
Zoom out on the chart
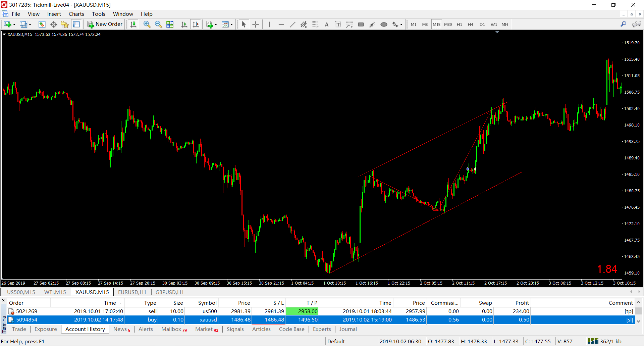click(x=158, y=24)
